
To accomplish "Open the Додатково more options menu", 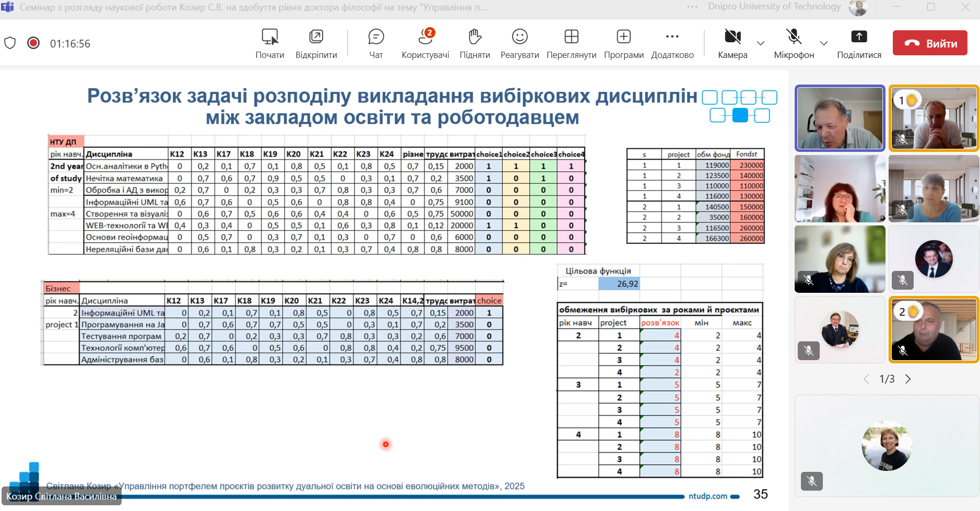I will click(x=672, y=43).
